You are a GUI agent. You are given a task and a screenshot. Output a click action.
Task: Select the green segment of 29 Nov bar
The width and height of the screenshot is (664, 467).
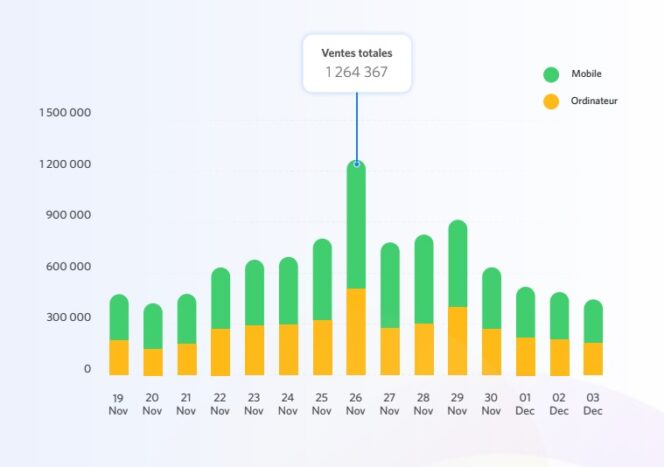click(458, 264)
